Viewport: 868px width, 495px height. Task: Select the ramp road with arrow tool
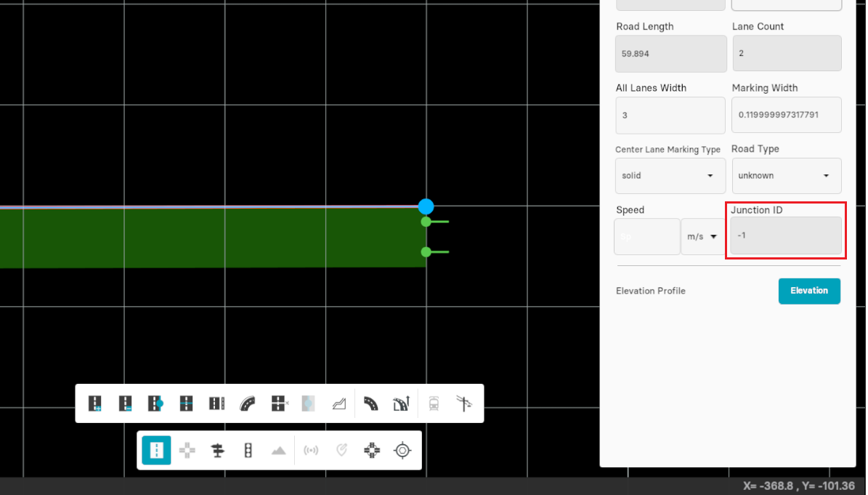point(402,403)
